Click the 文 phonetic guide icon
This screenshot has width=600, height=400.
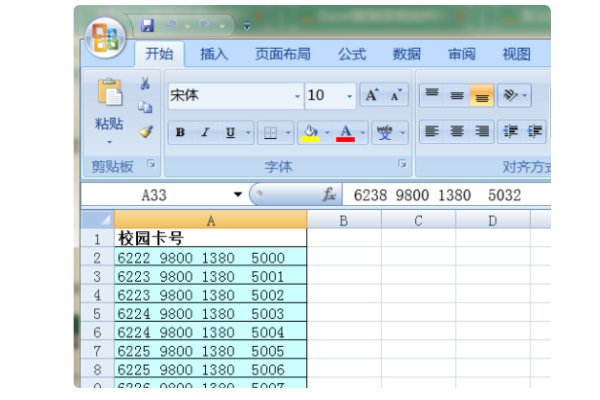tap(385, 132)
